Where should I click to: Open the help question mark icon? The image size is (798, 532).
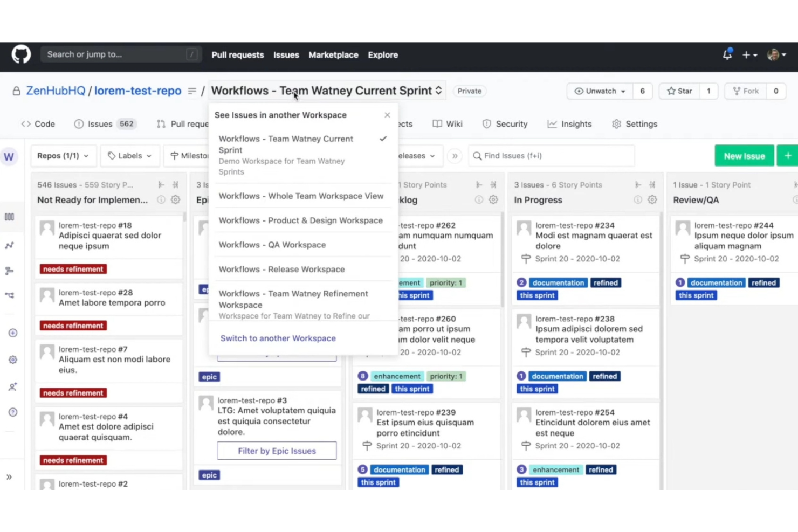13,412
